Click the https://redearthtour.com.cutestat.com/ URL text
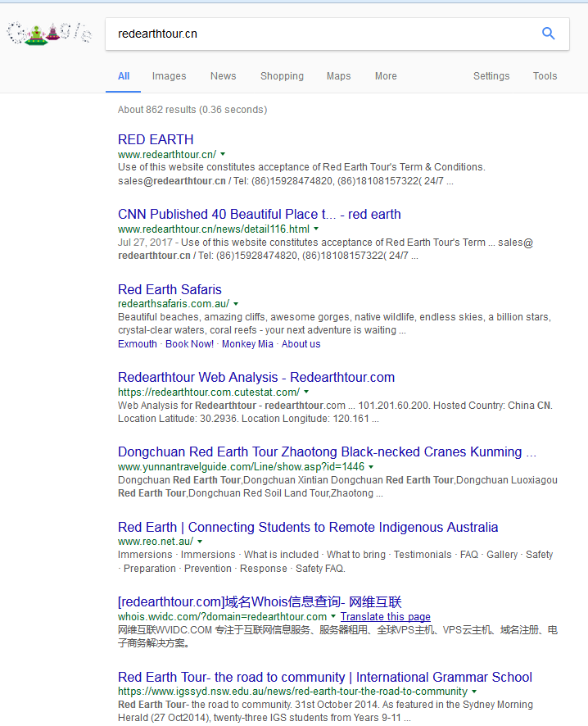This screenshot has height=726, width=588. tap(209, 392)
